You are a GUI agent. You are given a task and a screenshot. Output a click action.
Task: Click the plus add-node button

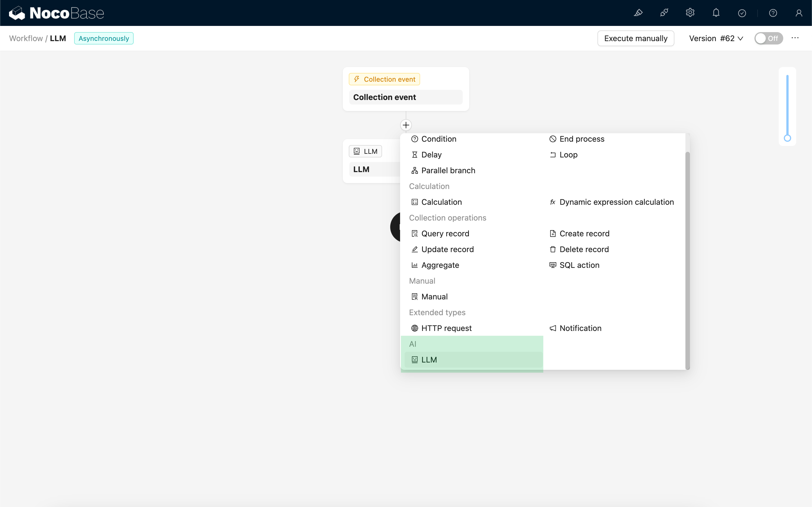pos(406,125)
